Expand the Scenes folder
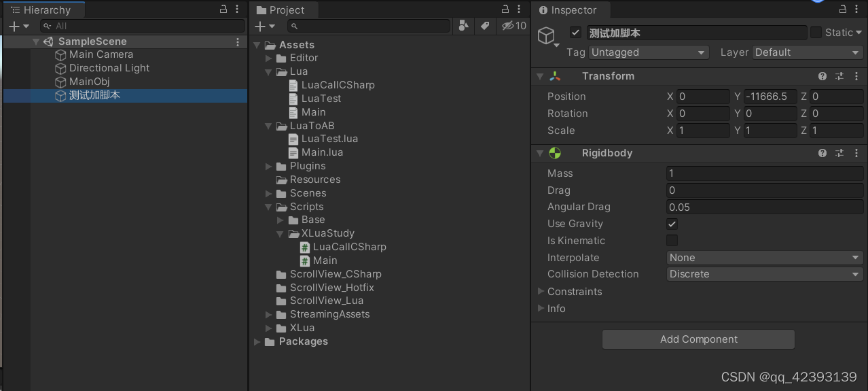The image size is (868, 391). pyautogui.click(x=269, y=193)
